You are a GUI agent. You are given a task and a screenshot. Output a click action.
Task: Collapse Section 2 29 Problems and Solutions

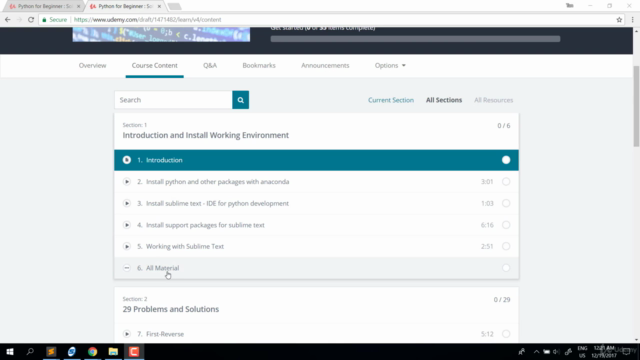(316, 305)
